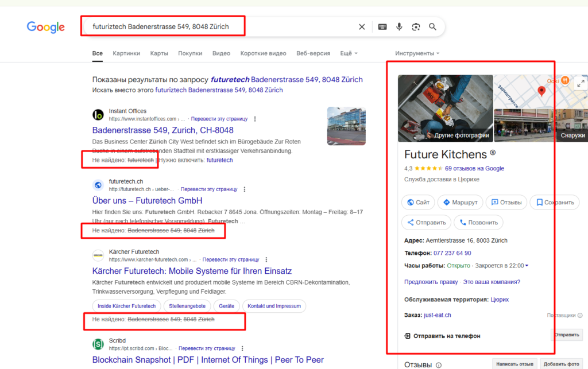
Task: Click the futuretech must-include link
Action: click(220, 160)
